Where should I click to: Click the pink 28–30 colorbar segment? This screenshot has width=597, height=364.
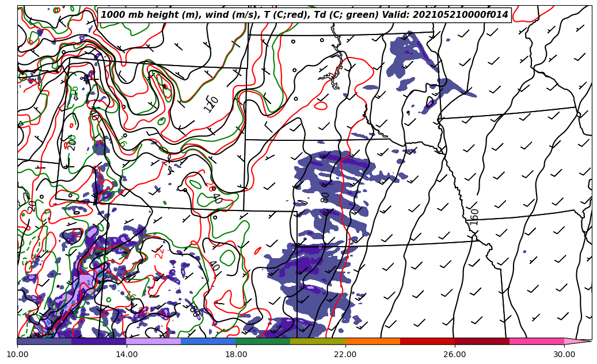537,341
